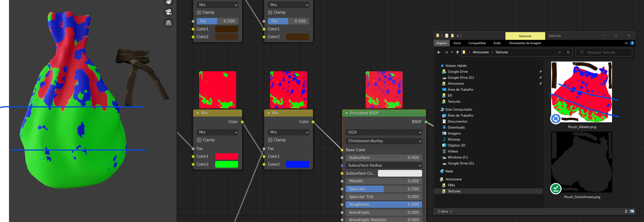Tick Clamp on the Mix node with red Color1
The image size is (644, 222).
pos(199,140)
